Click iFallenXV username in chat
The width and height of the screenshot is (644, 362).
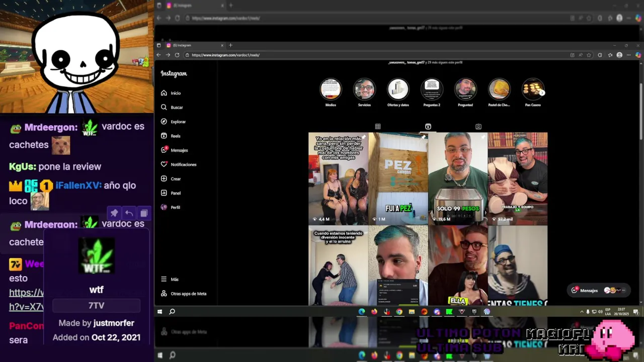(x=78, y=186)
